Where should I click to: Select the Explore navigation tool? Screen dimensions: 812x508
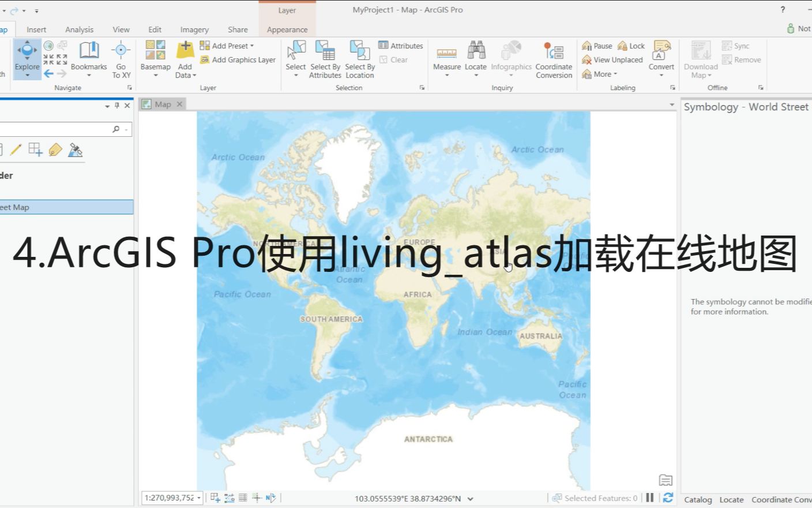click(x=27, y=59)
